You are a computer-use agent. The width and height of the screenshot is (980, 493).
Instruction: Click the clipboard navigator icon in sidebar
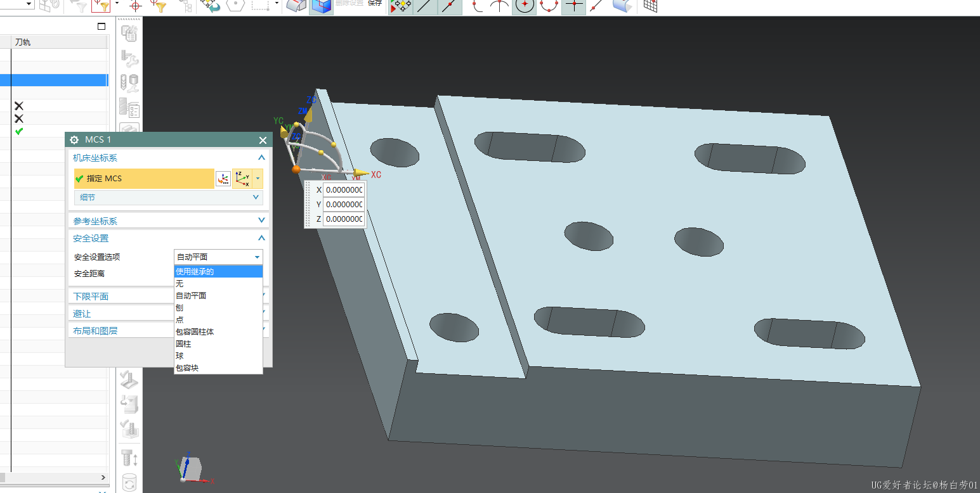point(129,34)
